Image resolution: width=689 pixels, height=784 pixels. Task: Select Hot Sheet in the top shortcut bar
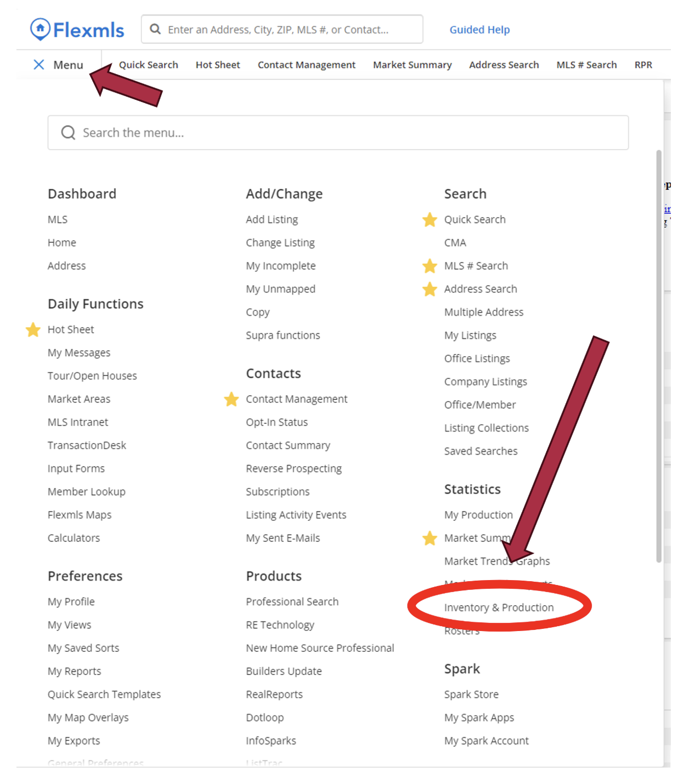point(218,65)
